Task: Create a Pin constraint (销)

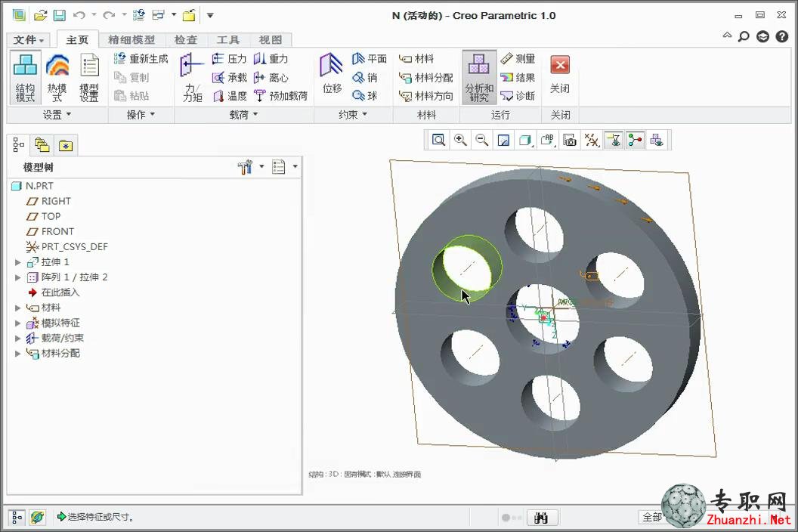Action: click(x=365, y=77)
